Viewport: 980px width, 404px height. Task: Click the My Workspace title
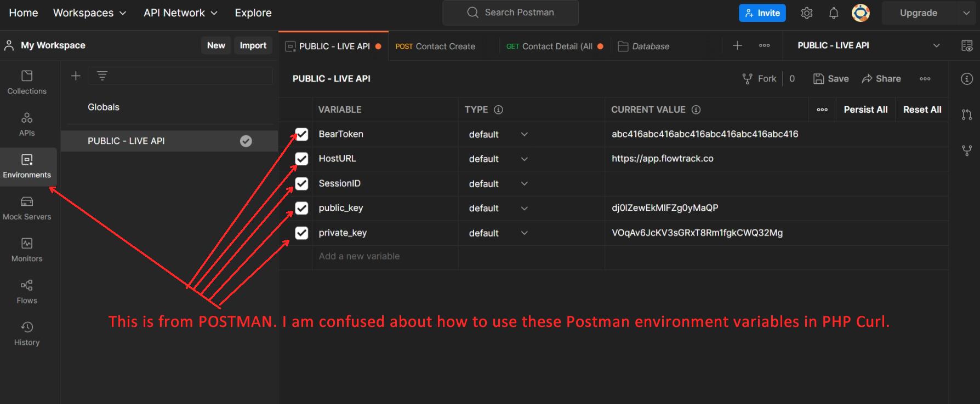point(53,45)
